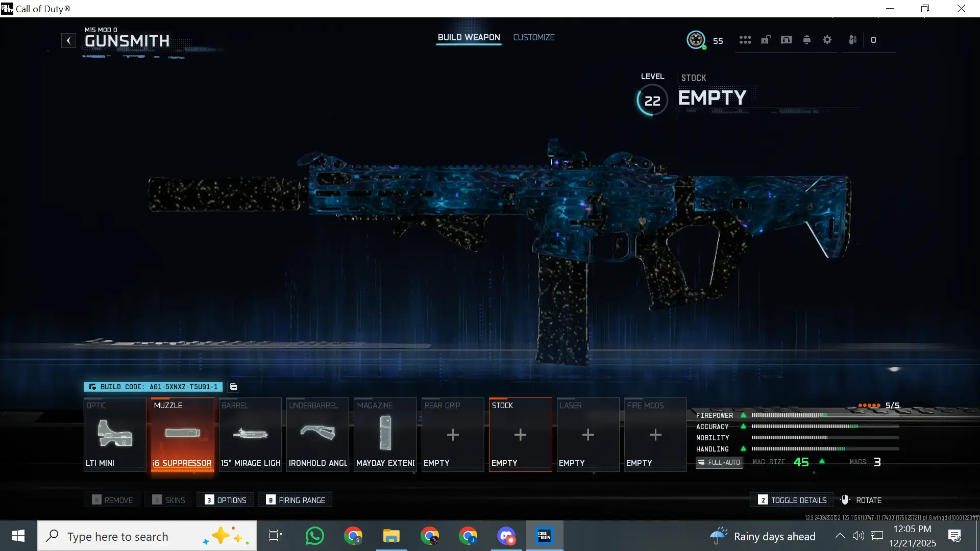Click the player rank emblem
The height and width of the screenshot is (551, 980).
696,40
